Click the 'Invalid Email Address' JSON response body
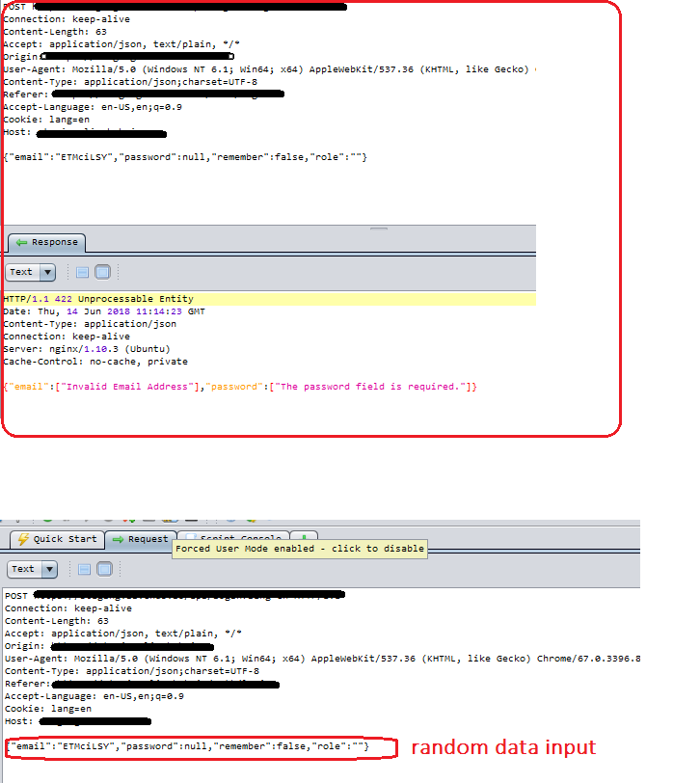Image resolution: width=700 pixels, height=783 pixels. pos(240,387)
